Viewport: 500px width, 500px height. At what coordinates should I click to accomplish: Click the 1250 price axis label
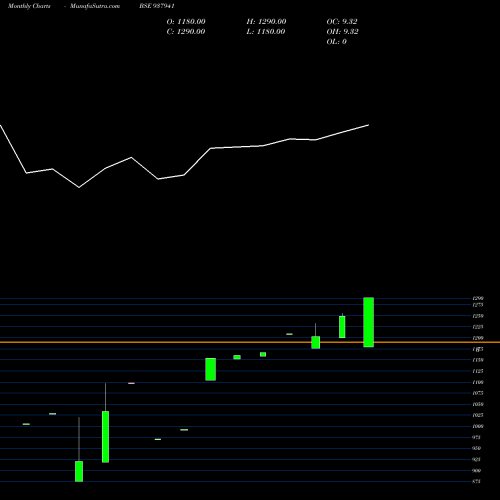(478, 316)
